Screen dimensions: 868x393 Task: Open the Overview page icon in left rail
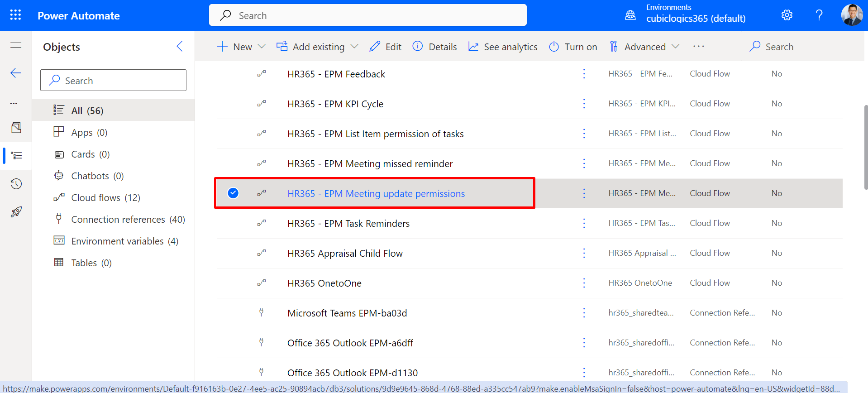point(16,128)
